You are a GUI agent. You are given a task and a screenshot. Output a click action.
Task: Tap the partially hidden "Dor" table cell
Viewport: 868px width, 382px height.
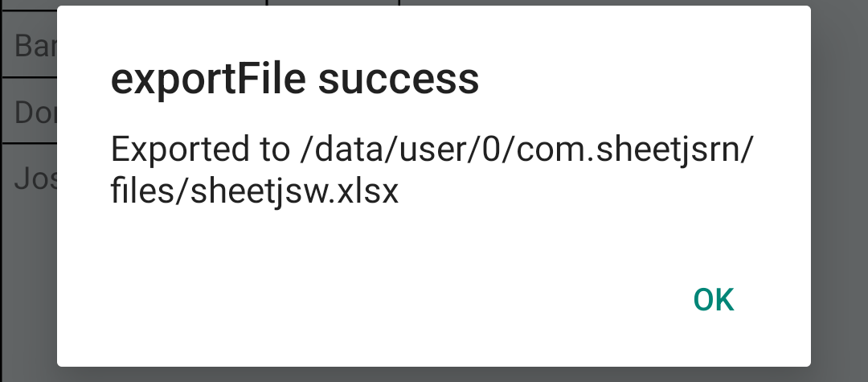pos(32,113)
